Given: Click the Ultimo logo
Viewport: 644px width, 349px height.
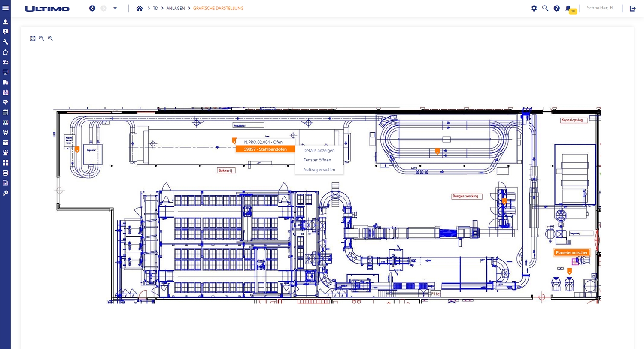Looking at the screenshot, I should (x=47, y=9).
